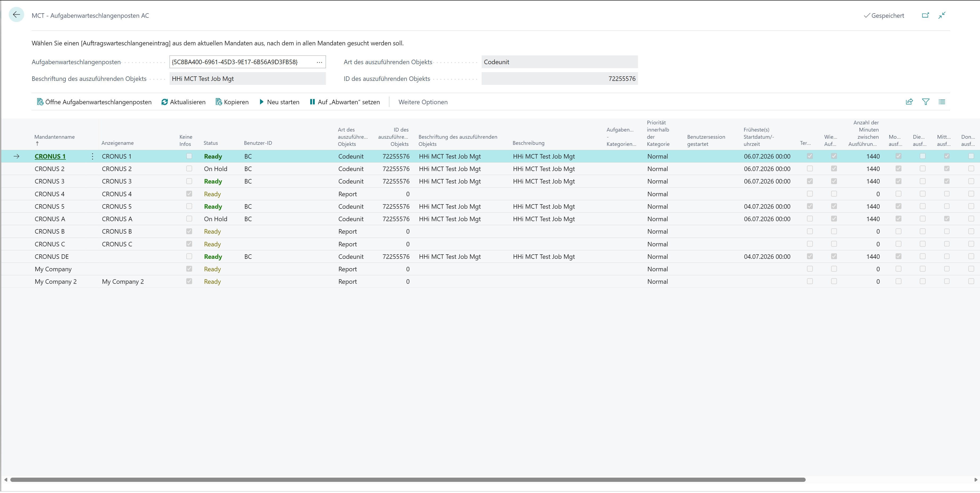Toggle the list view layout icon
Image resolution: width=980 pixels, height=493 pixels.
(x=942, y=102)
